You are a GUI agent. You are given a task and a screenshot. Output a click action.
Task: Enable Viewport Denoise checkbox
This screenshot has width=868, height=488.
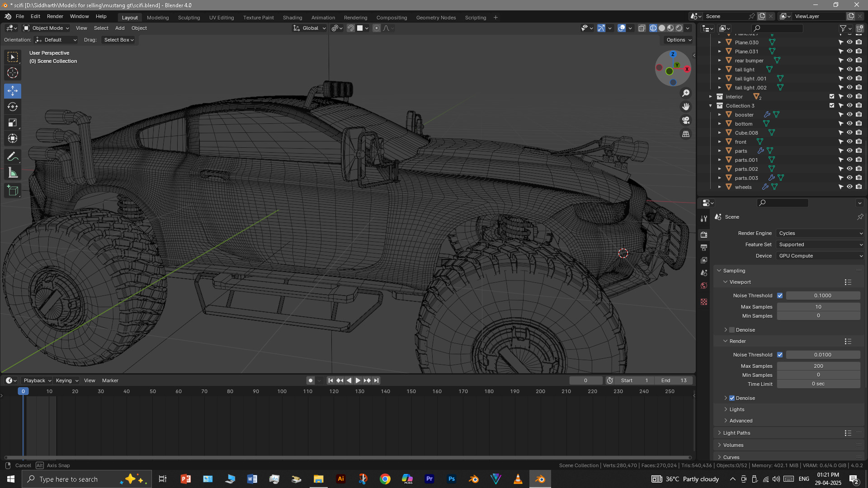[x=732, y=330]
